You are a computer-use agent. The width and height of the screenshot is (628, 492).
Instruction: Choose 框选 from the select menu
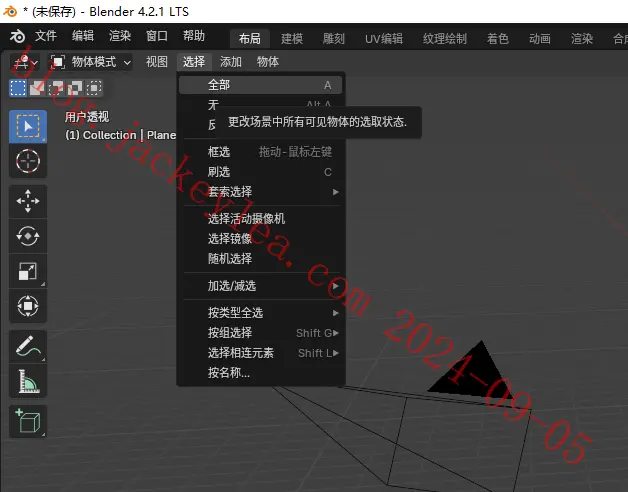click(260, 152)
